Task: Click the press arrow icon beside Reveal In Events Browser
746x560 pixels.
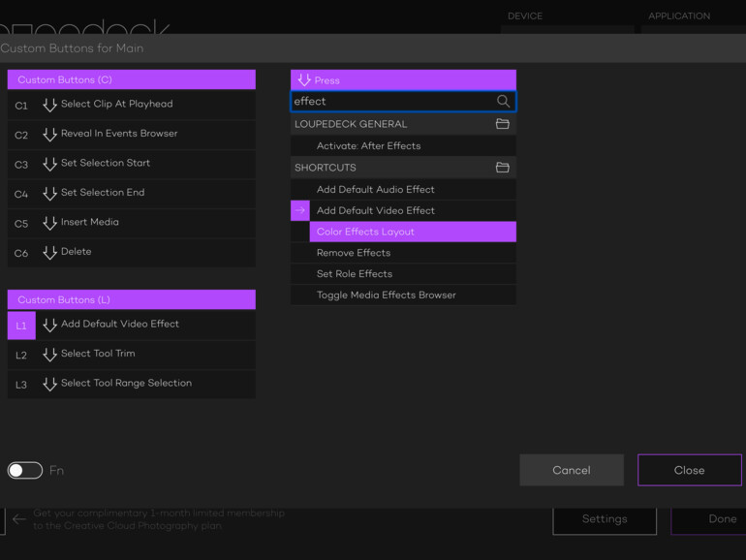Action: (50, 134)
